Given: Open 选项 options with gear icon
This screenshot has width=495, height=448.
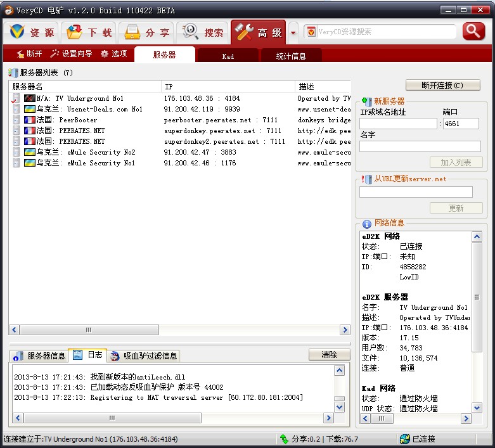Looking at the screenshot, I should pyautogui.click(x=113, y=54).
